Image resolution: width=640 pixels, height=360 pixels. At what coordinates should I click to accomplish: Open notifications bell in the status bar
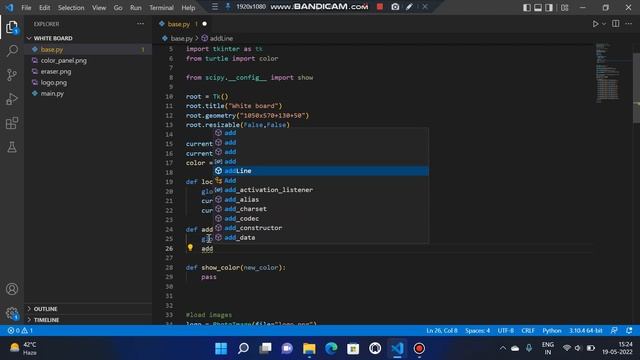(629, 331)
